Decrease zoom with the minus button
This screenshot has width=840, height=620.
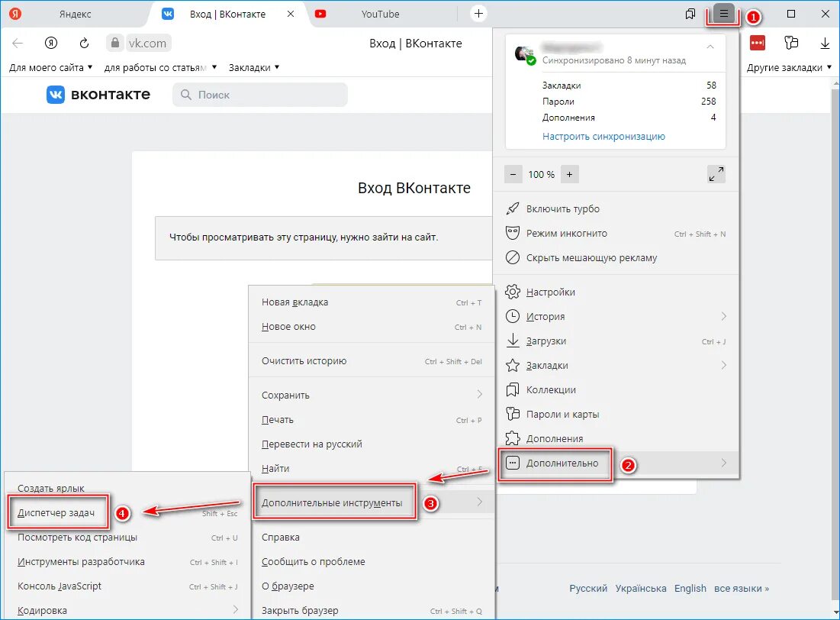pyautogui.click(x=513, y=174)
